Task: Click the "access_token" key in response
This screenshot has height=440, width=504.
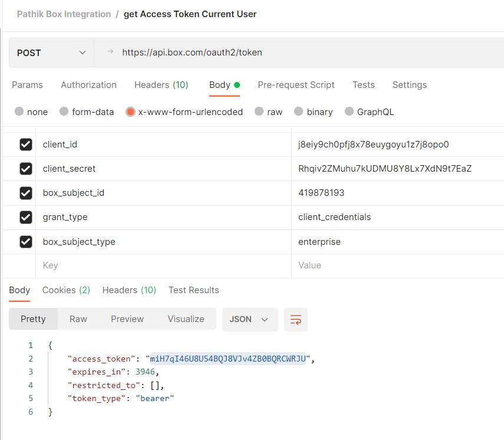Action: click(x=101, y=359)
